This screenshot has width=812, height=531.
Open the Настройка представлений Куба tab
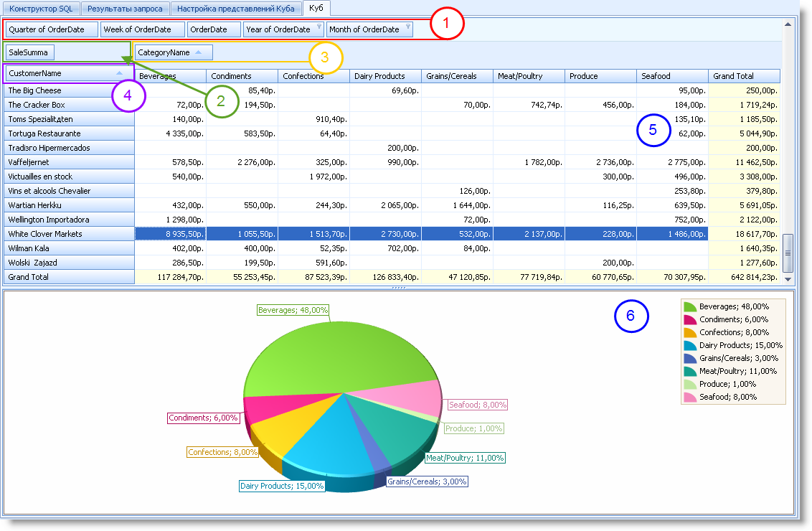click(x=236, y=9)
